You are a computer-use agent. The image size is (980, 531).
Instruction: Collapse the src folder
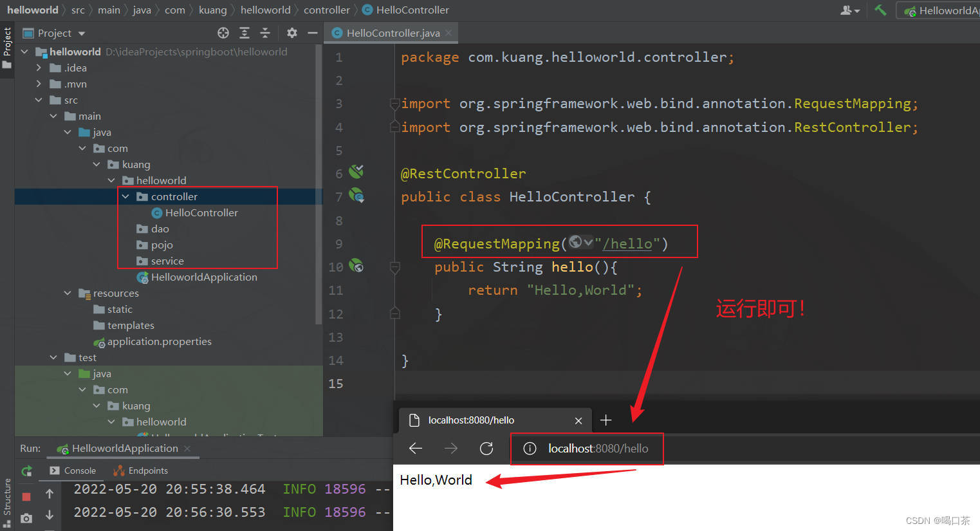pos(39,100)
